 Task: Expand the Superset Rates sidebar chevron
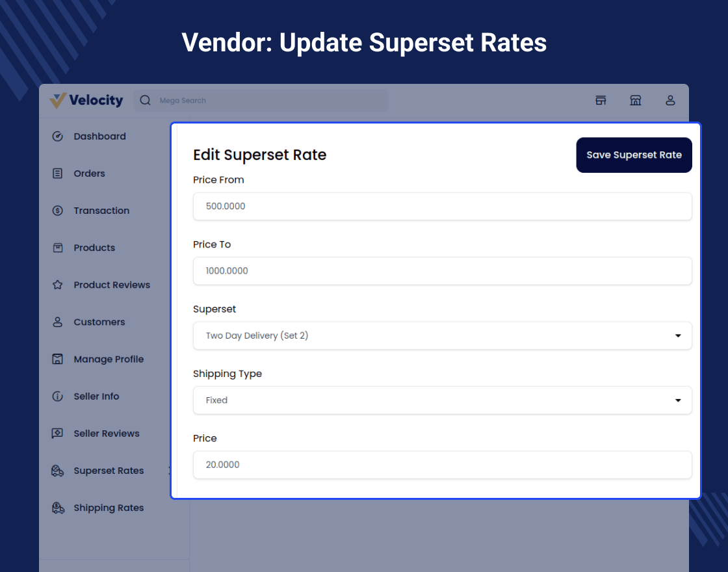[x=168, y=471]
